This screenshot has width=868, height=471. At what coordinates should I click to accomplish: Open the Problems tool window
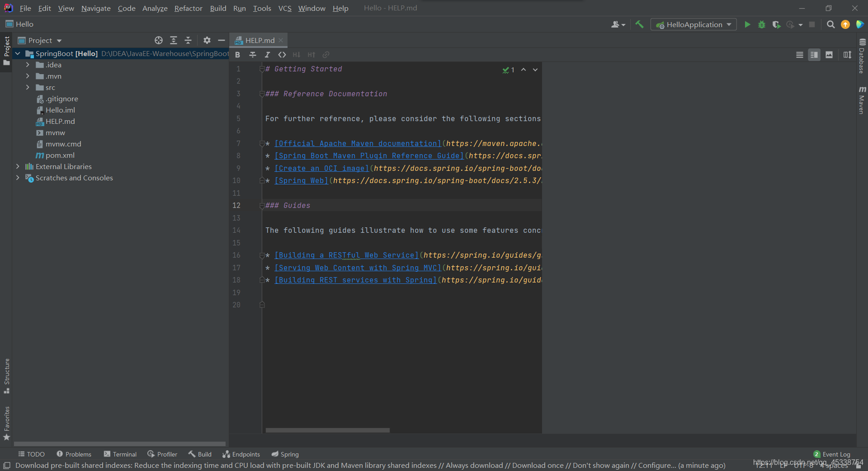(74, 454)
